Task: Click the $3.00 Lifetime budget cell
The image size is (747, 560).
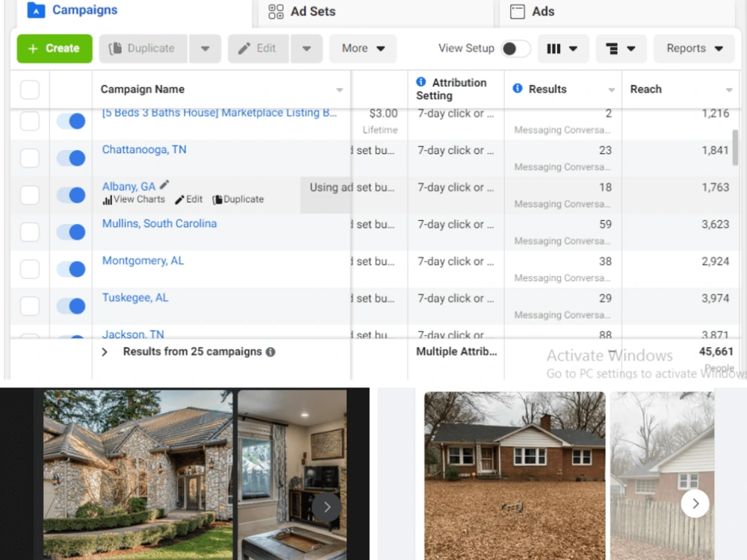Action: [x=379, y=122]
